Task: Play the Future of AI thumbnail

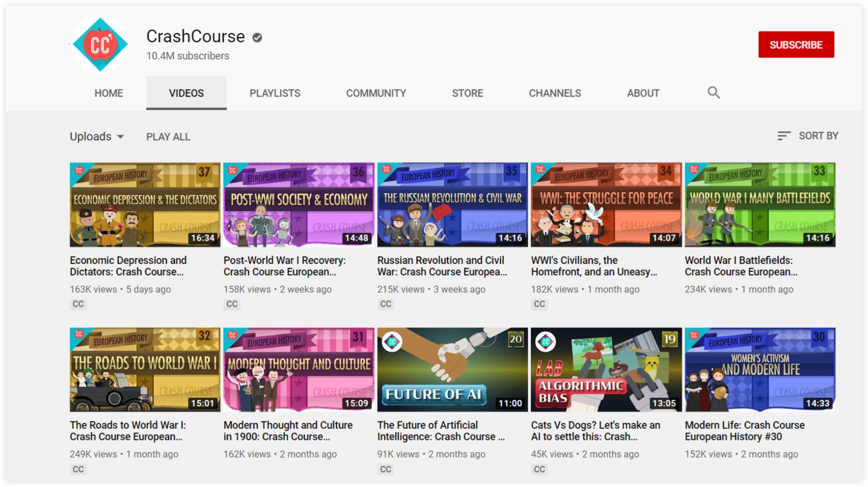Action: tap(453, 370)
